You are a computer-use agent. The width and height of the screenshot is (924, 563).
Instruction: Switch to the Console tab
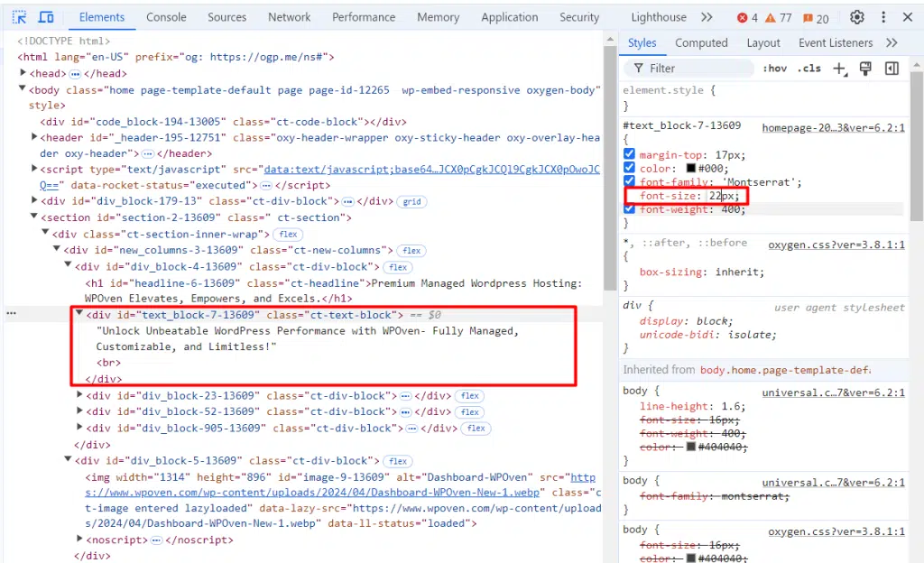coord(166,17)
